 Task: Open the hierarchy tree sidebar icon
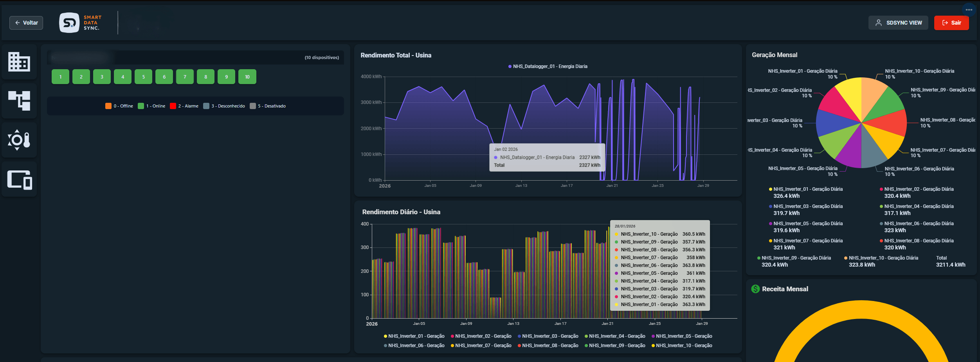click(x=19, y=101)
